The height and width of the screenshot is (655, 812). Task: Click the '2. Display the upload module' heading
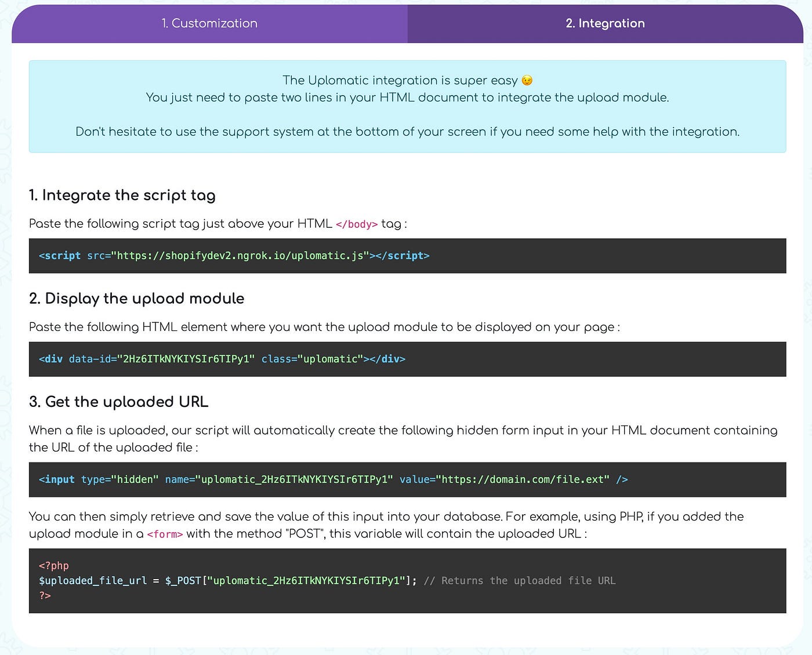pyautogui.click(x=137, y=299)
